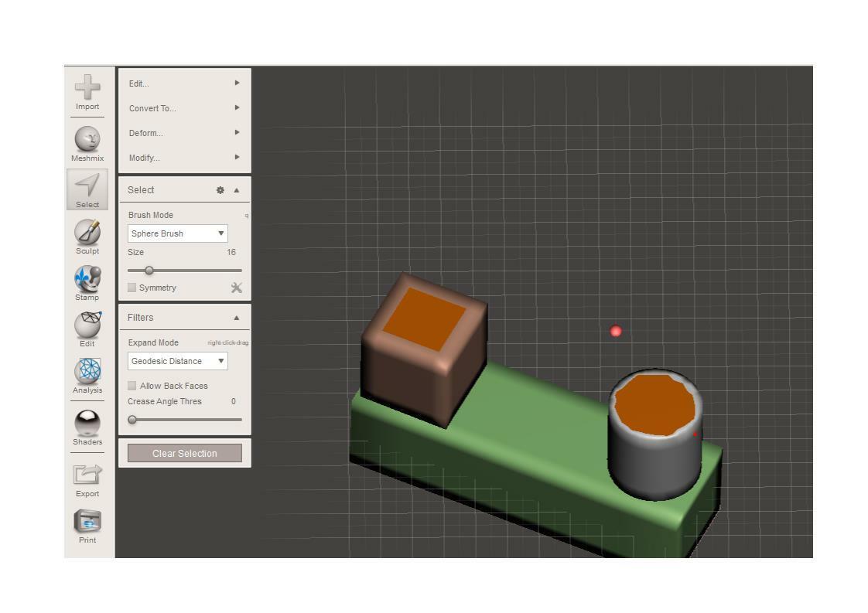This screenshot has width=868, height=613.
Task: Open the Stamp tool
Action: (87, 279)
